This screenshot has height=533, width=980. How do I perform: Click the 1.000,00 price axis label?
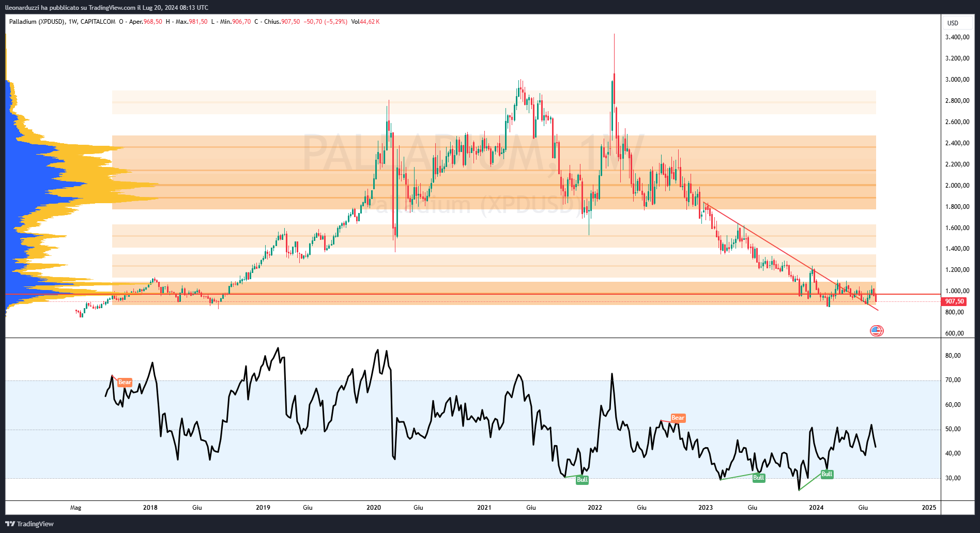point(957,291)
